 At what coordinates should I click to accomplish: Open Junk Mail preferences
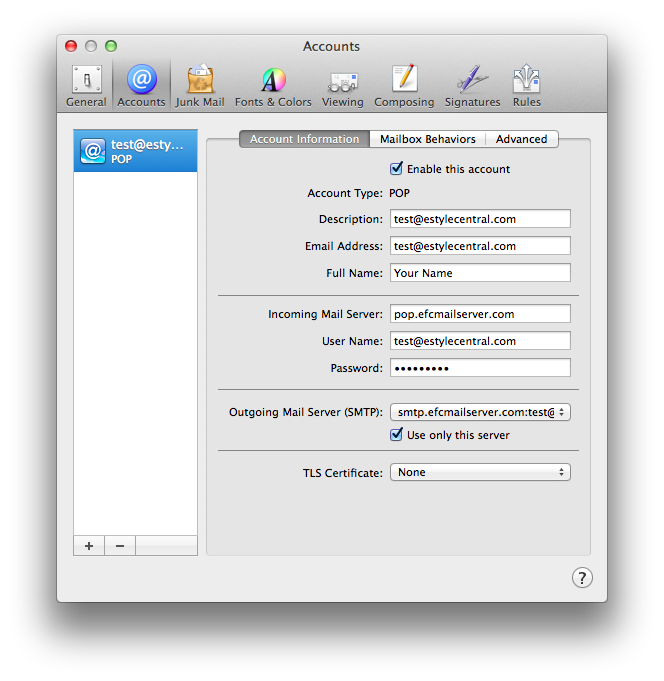200,86
